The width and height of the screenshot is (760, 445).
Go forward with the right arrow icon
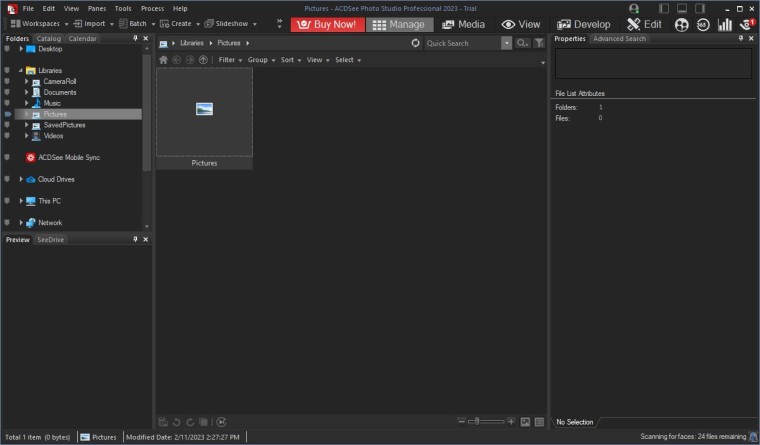[x=190, y=60]
